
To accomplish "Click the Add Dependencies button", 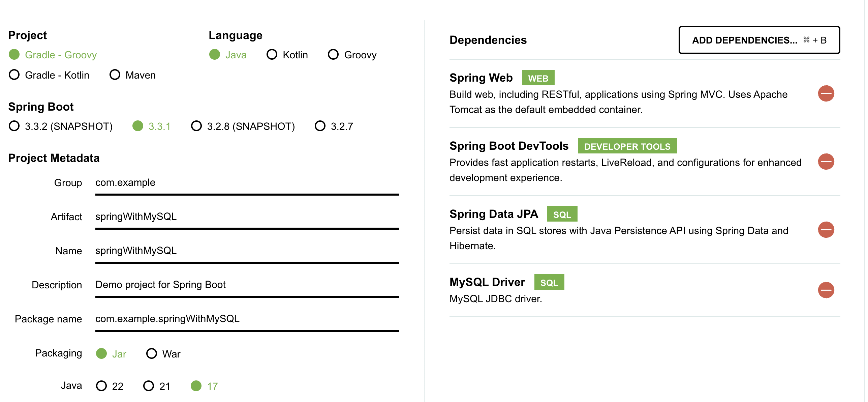I will click(759, 40).
